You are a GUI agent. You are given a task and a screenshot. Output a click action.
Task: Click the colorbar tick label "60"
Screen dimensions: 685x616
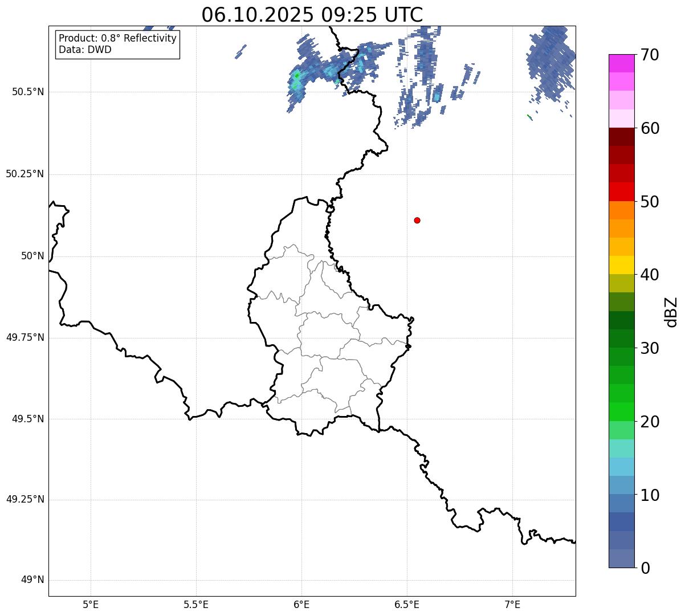[x=650, y=128]
